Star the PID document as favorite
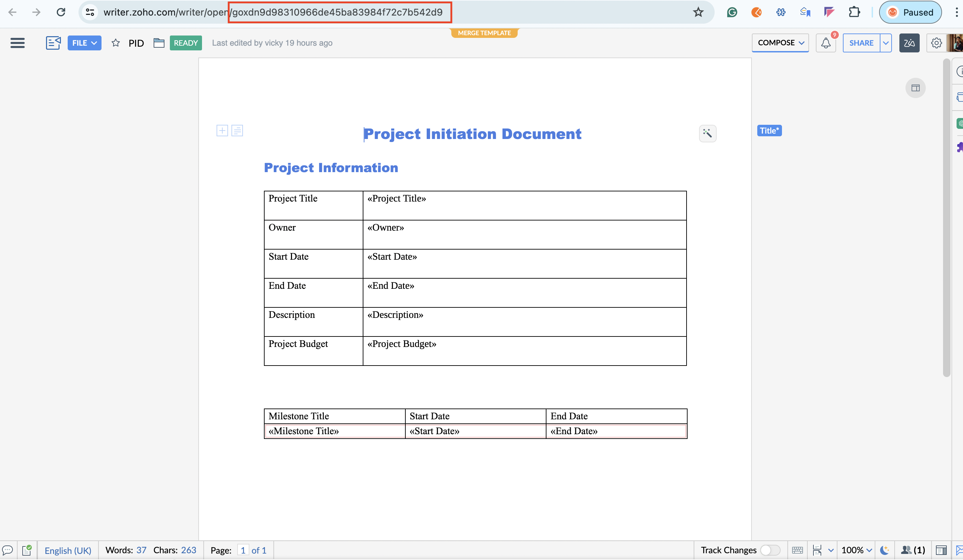Image resolution: width=963 pixels, height=560 pixels. pyautogui.click(x=115, y=43)
